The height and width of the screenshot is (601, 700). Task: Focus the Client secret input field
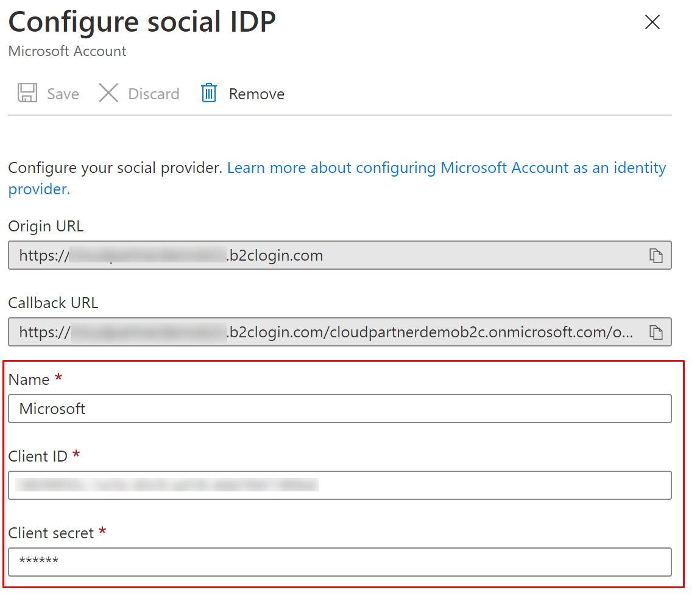point(339,561)
